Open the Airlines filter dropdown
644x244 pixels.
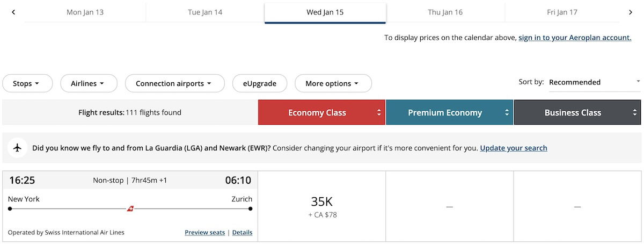tap(86, 83)
